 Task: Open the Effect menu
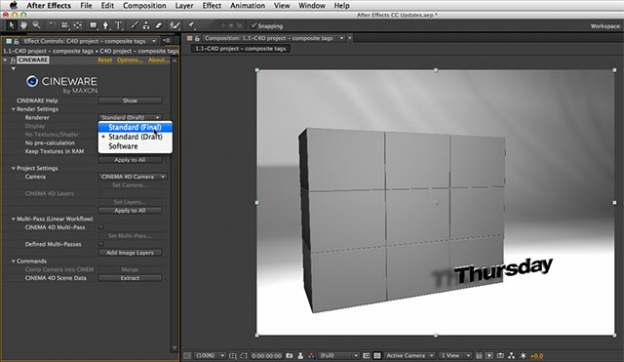(x=212, y=6)
